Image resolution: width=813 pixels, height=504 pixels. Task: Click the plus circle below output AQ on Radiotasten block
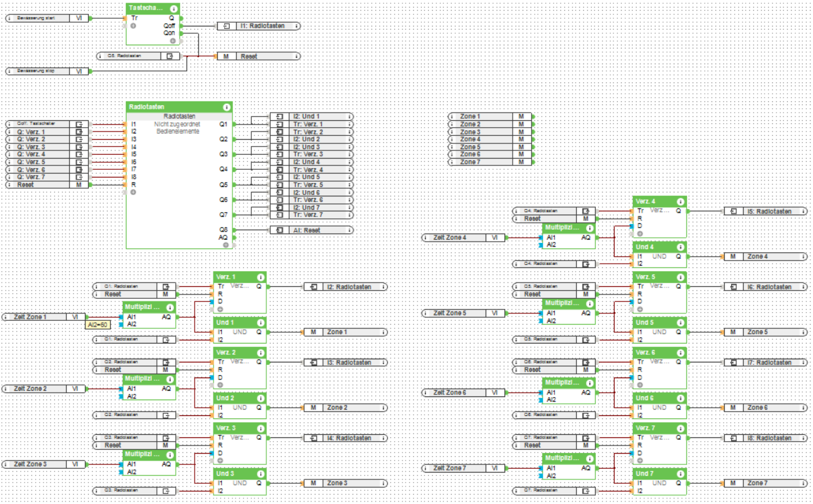click(225, 245)
